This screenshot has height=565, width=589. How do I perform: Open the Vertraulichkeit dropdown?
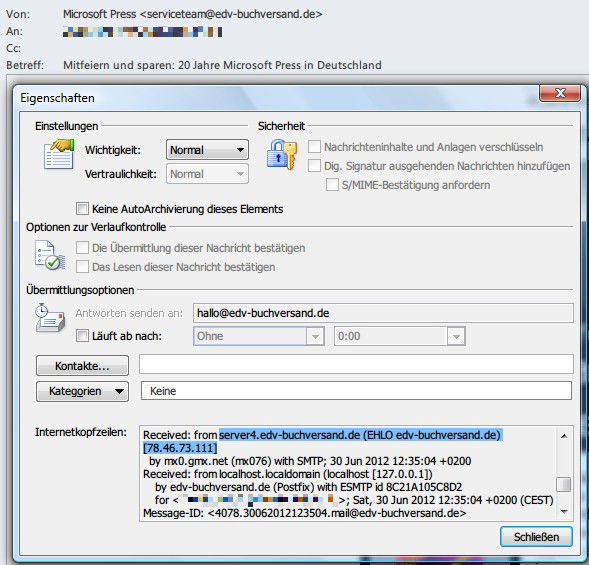207,174
